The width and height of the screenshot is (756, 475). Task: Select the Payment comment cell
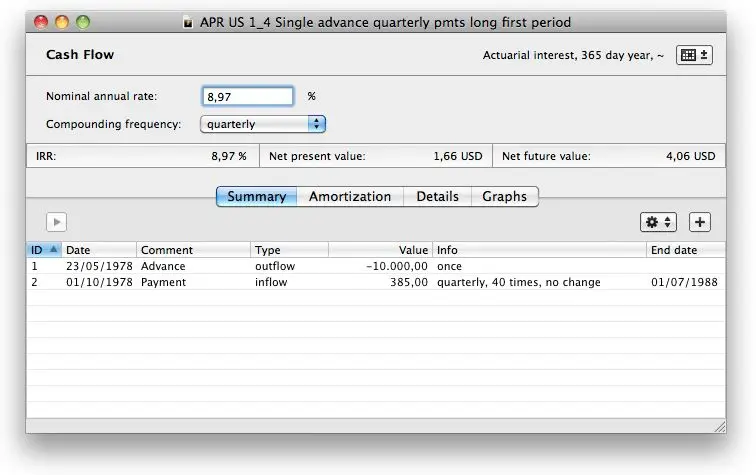click(163, 282)
